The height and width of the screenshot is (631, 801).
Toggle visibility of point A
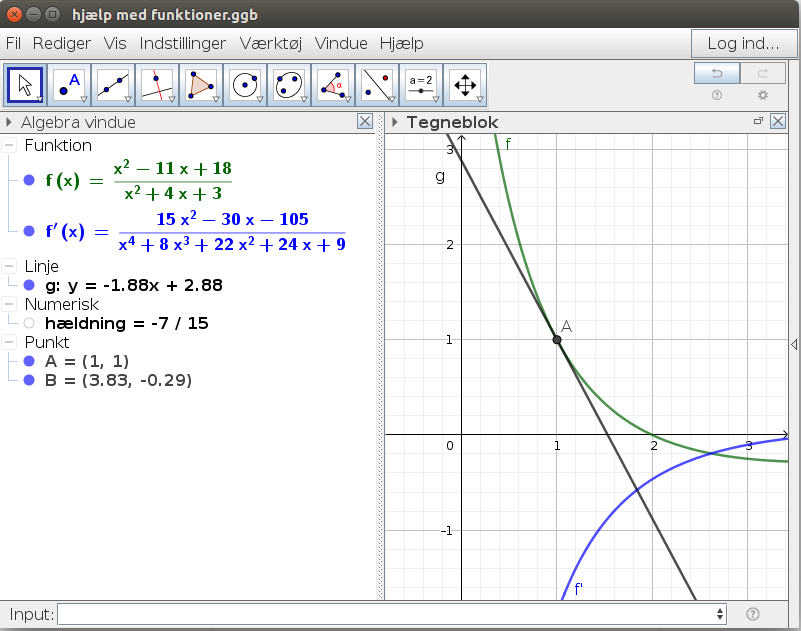pos(29,361)
